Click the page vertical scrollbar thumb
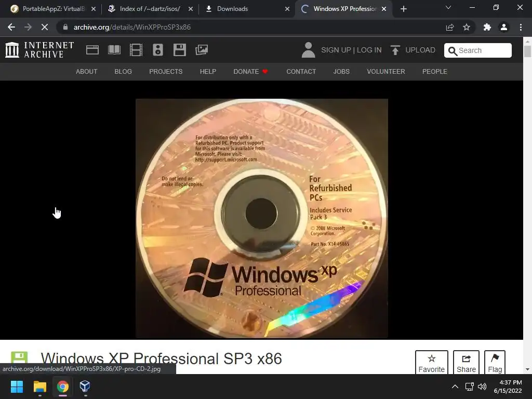Viewport: 532px width, 399px height. (x=527, y=51)
